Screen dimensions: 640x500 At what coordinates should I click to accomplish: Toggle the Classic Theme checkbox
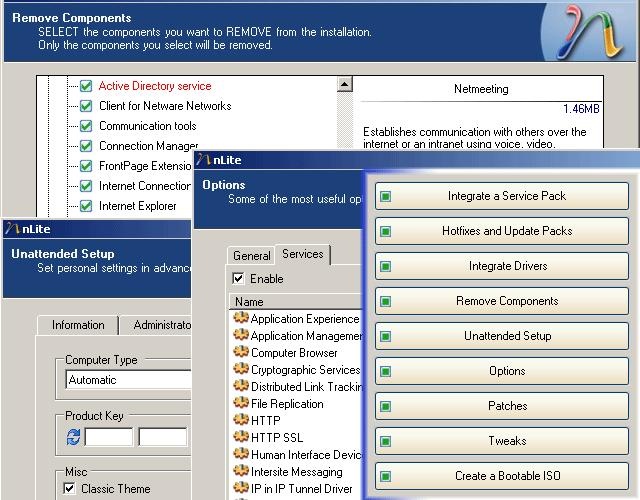[x=69, y=489]
